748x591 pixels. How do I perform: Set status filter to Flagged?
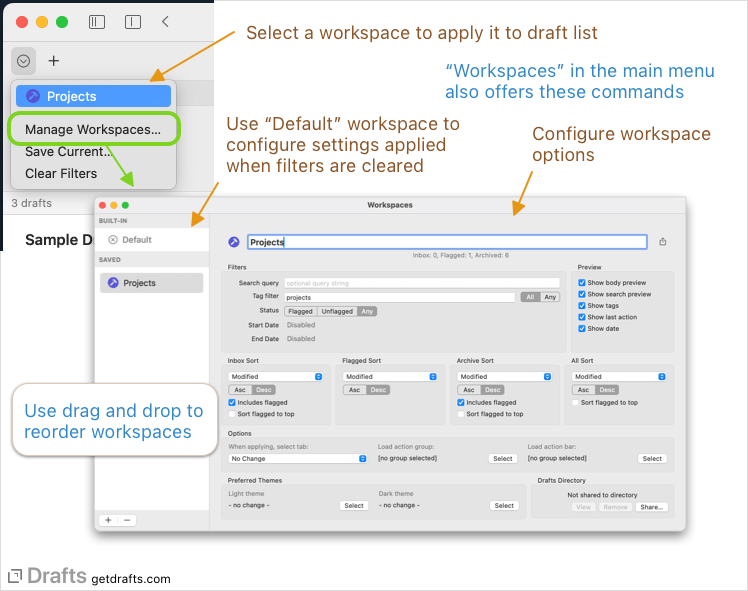(301, 311)
